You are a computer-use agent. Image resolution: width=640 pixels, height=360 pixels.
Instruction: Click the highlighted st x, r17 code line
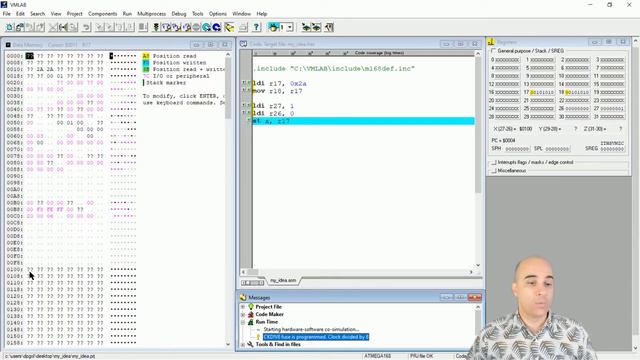(363, 121)
